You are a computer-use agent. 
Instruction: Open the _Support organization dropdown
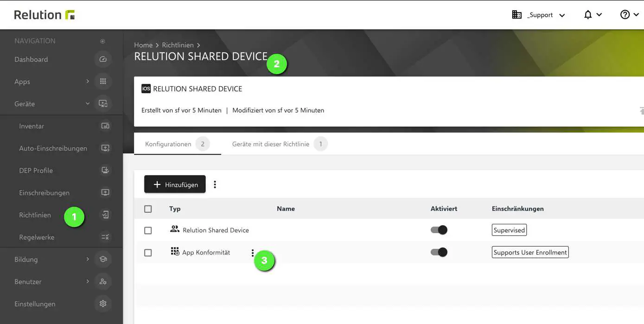click(541, 14)
